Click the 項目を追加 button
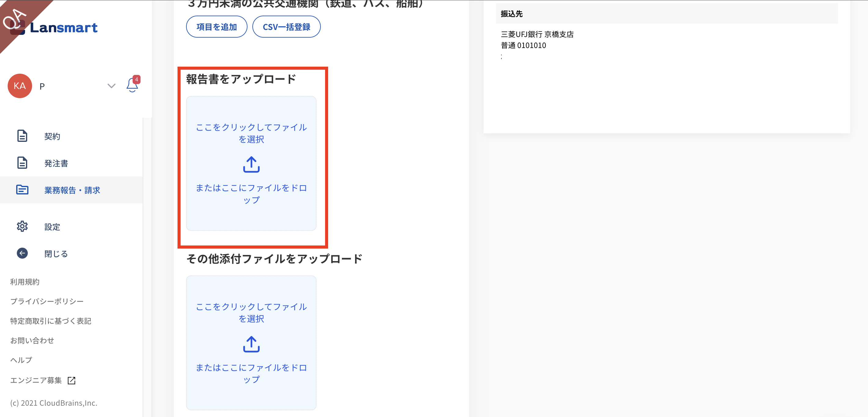 coord(216,27)
